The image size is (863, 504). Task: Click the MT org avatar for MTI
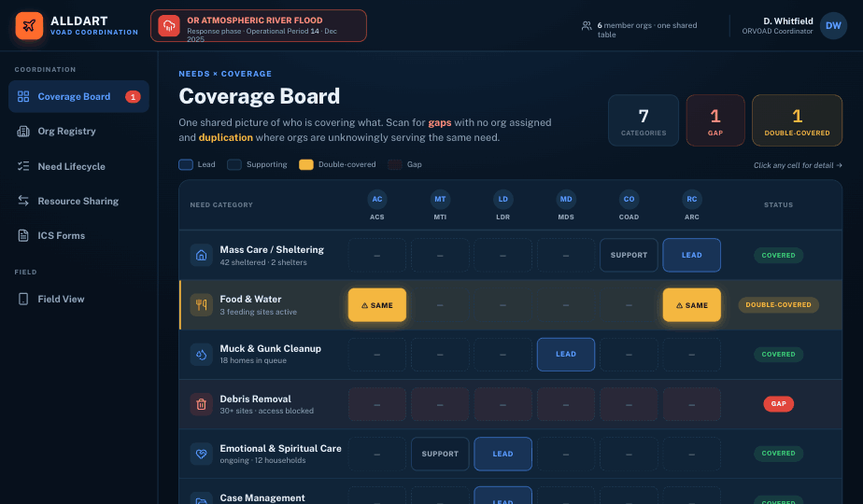point(440,199)
